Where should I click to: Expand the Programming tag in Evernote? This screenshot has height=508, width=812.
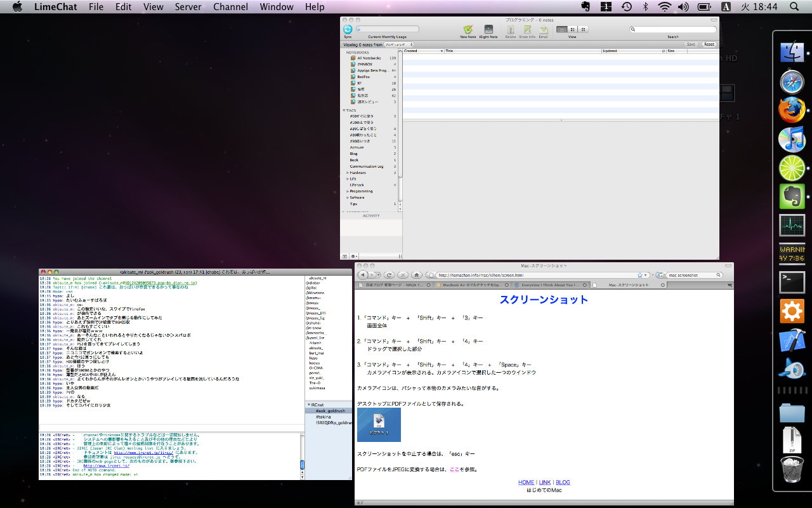tap(348, 191)
